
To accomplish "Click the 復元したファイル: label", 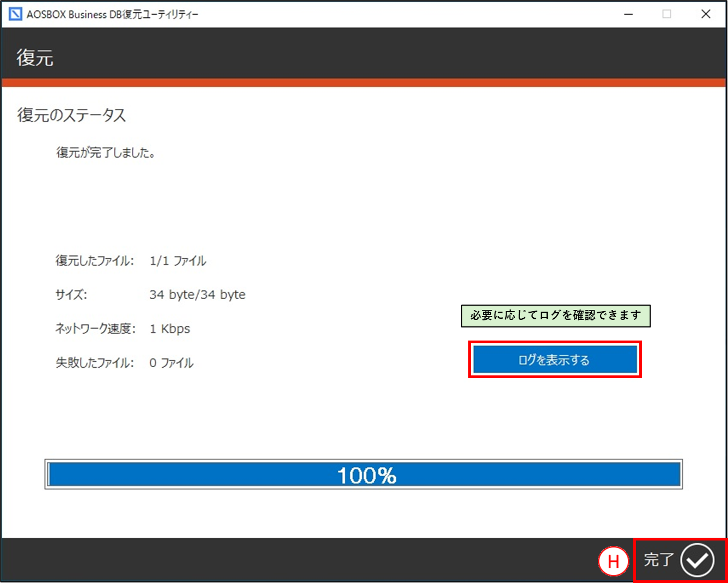I will (95, 261).
